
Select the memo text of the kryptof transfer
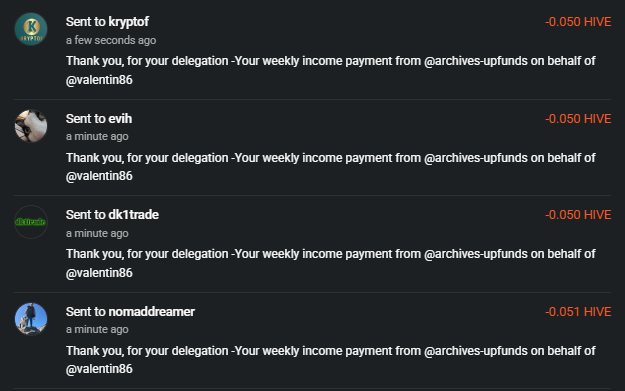point(330,70)
